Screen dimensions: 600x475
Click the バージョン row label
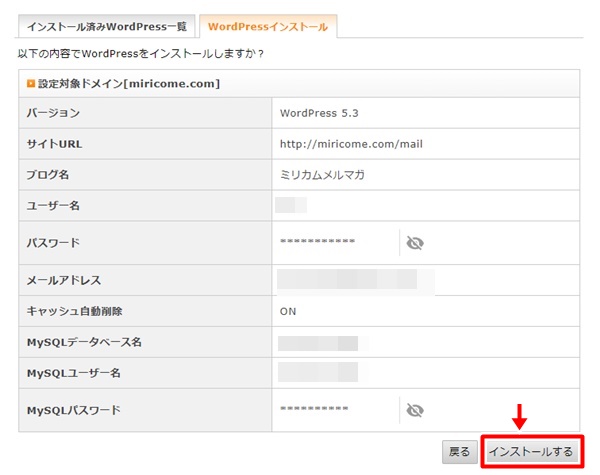coord(53,113)
